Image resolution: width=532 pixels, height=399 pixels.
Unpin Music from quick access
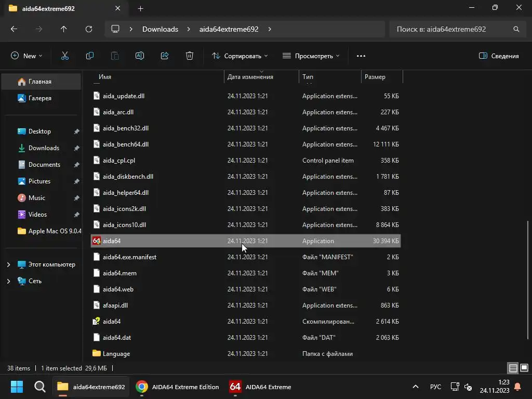[x=77, y=198]
